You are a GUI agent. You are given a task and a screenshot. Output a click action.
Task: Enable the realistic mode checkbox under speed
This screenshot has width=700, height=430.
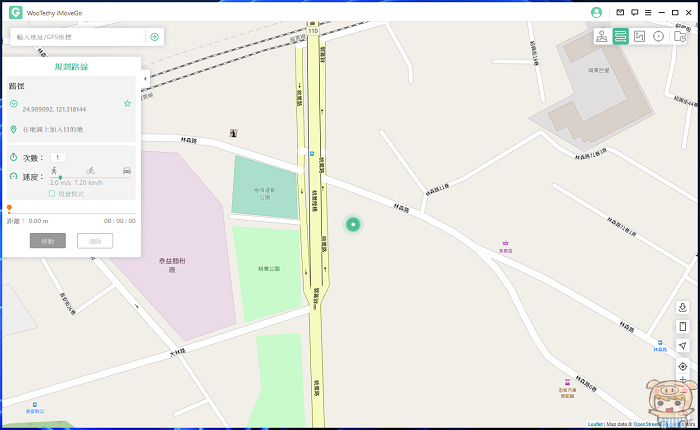(52, 194)
